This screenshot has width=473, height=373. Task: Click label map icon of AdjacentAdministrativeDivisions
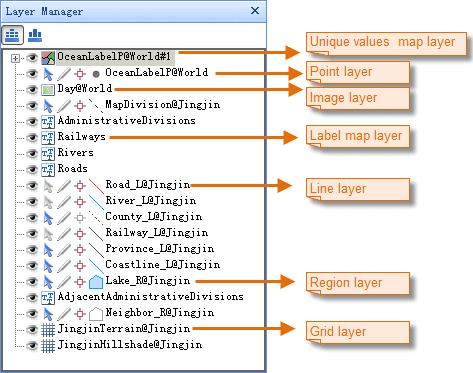48,298
